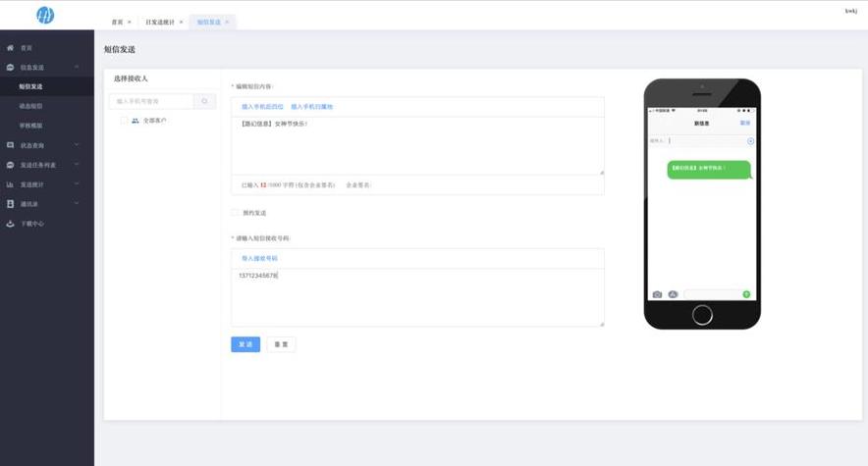Click the 首页 home icon in sidebar
868x466 pixels.
[11, 47]
